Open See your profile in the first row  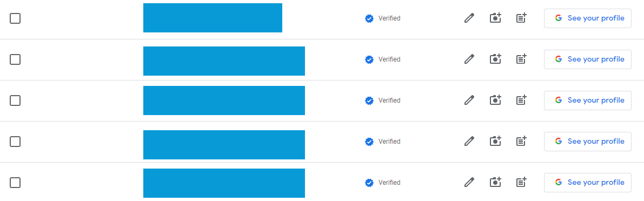587,18
